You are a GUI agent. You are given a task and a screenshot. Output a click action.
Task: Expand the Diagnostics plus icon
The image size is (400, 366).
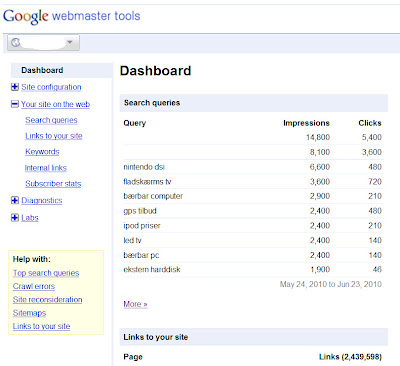[x=15, y=200]
